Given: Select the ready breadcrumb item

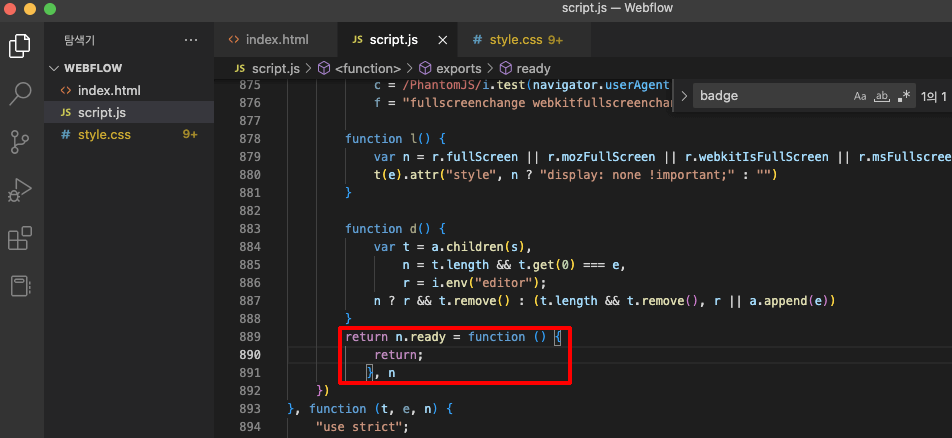Looking at the screenshot, I should tap(525, 69).
